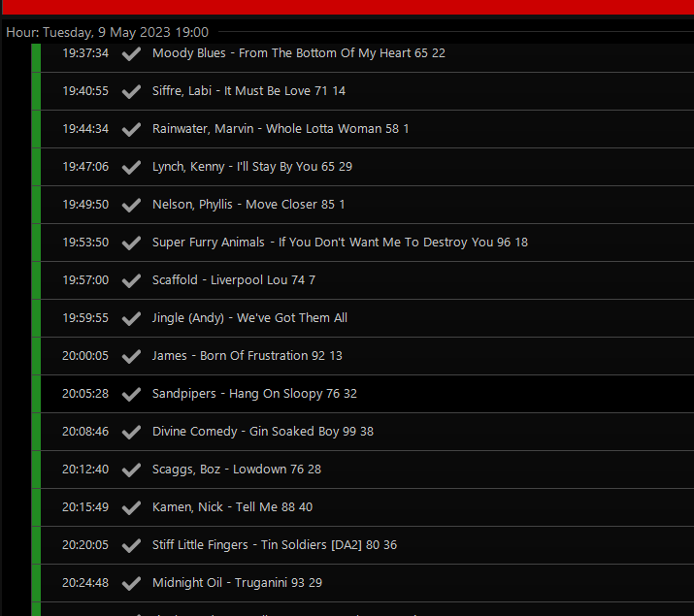Select Lynch, Kenny - I'll Stay By You row
Screen dimensions: 694x616
[x=363, y=167]
